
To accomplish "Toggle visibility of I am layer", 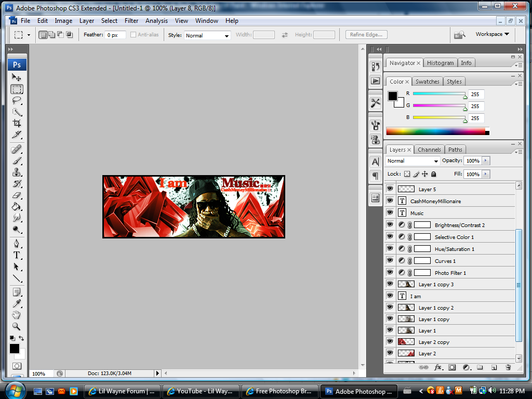I will (x=390, y=296).
